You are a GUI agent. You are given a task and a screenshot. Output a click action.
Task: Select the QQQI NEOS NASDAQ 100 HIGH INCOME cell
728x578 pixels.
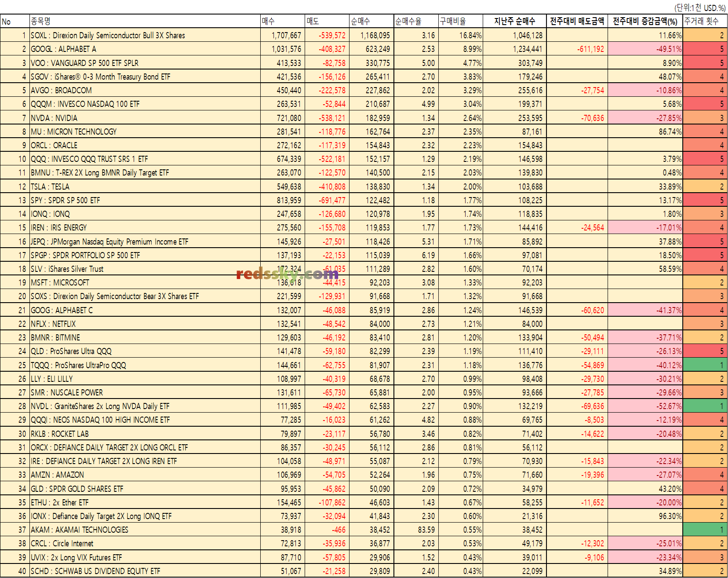145,420
